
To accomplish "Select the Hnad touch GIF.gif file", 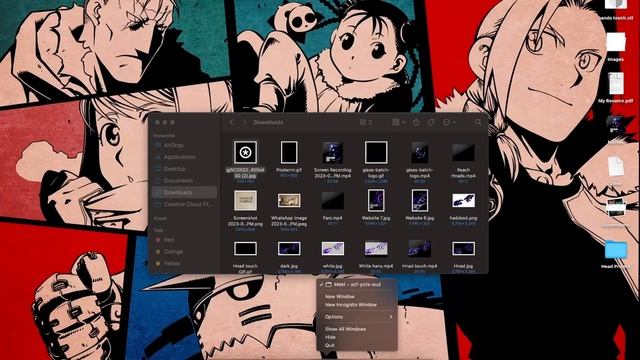I will [245, 249].
